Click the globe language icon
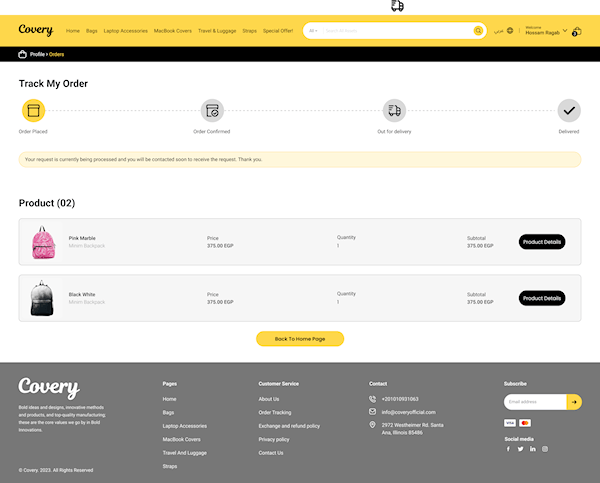 pos(510,31)
